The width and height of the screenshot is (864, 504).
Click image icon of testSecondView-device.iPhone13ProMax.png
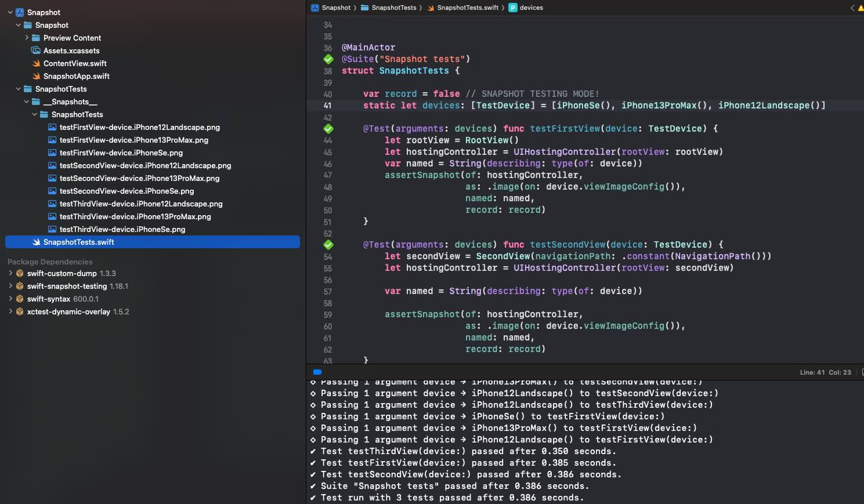[x=52, y=178]
